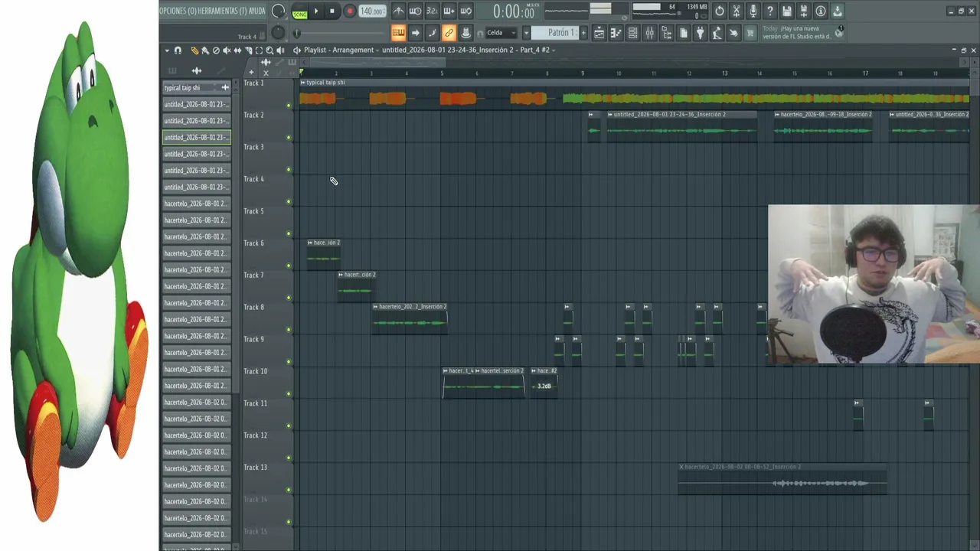Open the Playlist options menu arrow
The image size is (980, 551).
(x=167, y=51)
